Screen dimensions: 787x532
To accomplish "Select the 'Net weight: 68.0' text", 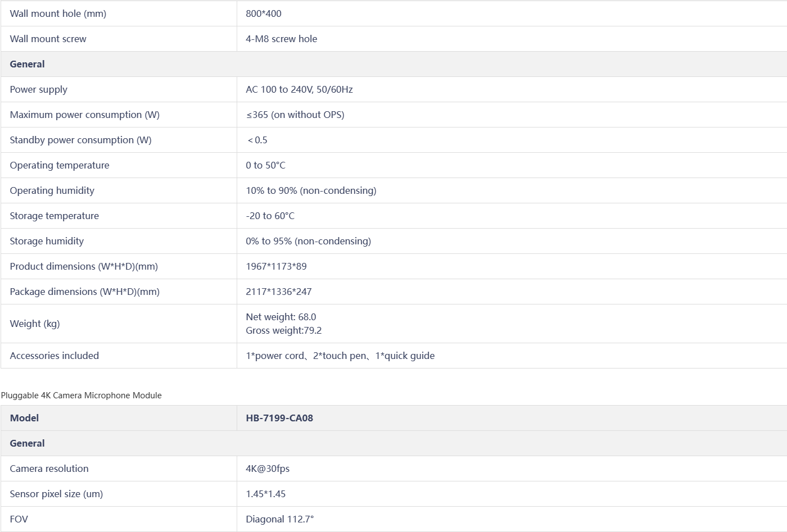I will point(281,317).
